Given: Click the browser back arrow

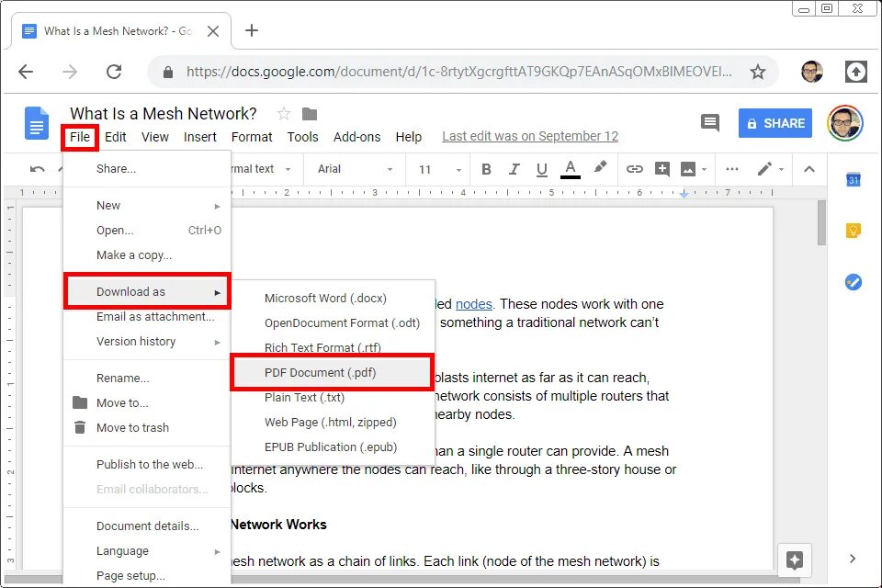Looking at the screenshot, I should click(x=26, y=72).
